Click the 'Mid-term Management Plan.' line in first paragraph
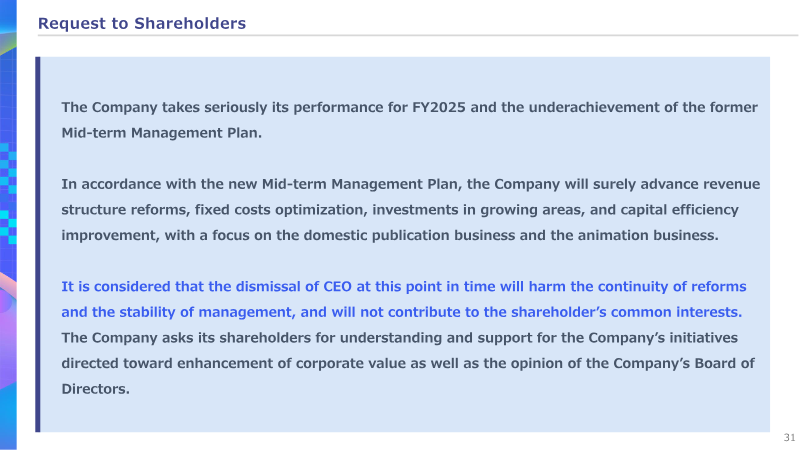 click(161, 133)
